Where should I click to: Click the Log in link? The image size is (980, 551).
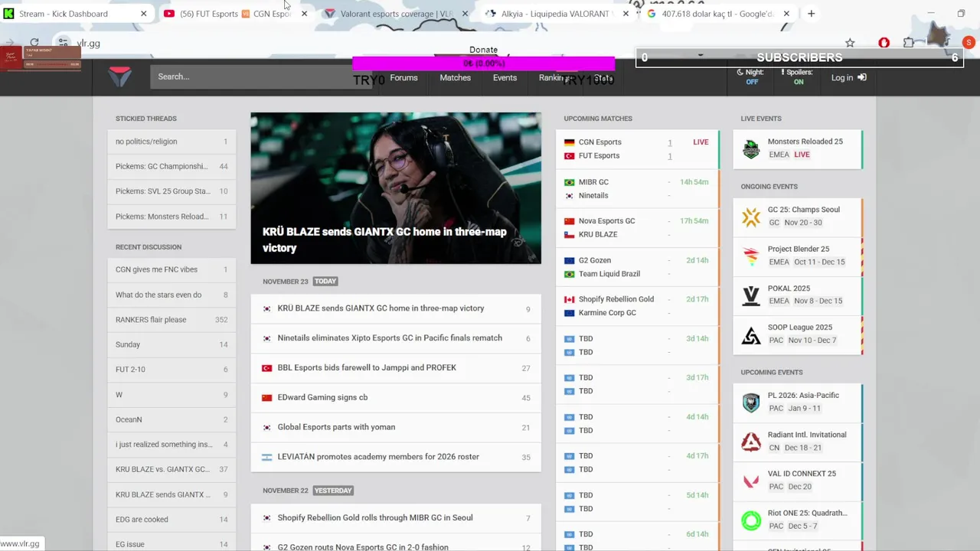(x=848, y=77)
